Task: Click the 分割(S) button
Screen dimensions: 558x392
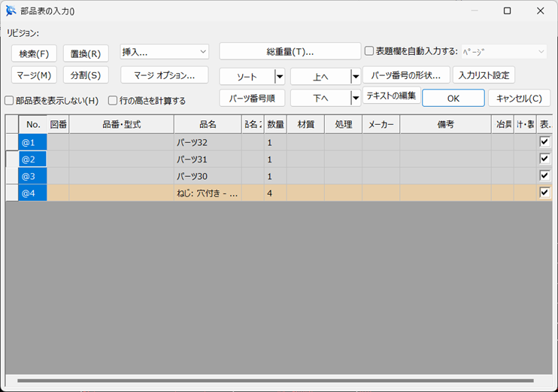Action: tap(86, 75)
